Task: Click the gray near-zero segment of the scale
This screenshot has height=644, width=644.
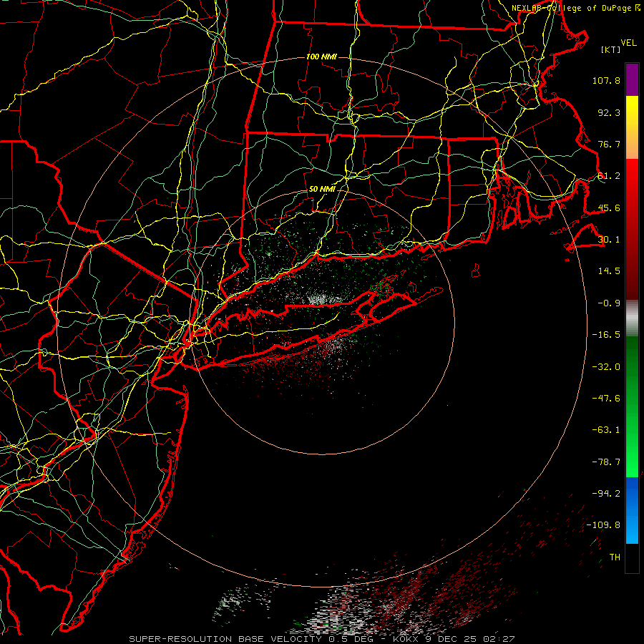Action: [x=632, y=318]
